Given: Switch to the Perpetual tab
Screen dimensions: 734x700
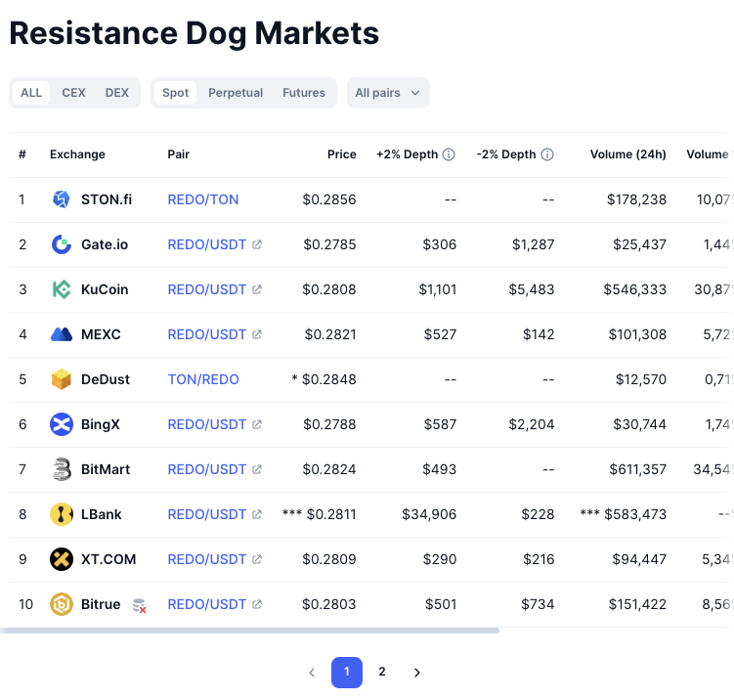Looking at the screenshot, I should (236, 93).
